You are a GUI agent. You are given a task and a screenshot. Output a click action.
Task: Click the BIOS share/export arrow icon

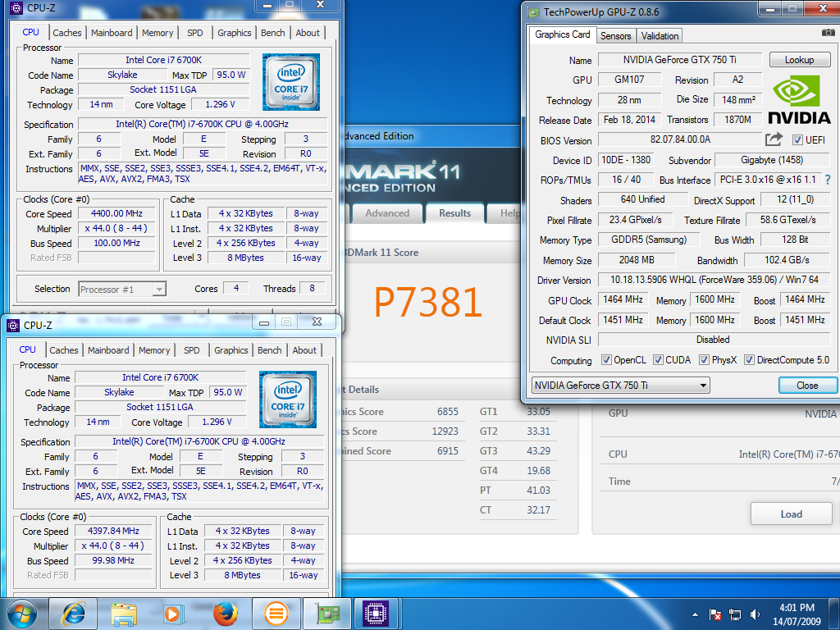pos(774,139)
